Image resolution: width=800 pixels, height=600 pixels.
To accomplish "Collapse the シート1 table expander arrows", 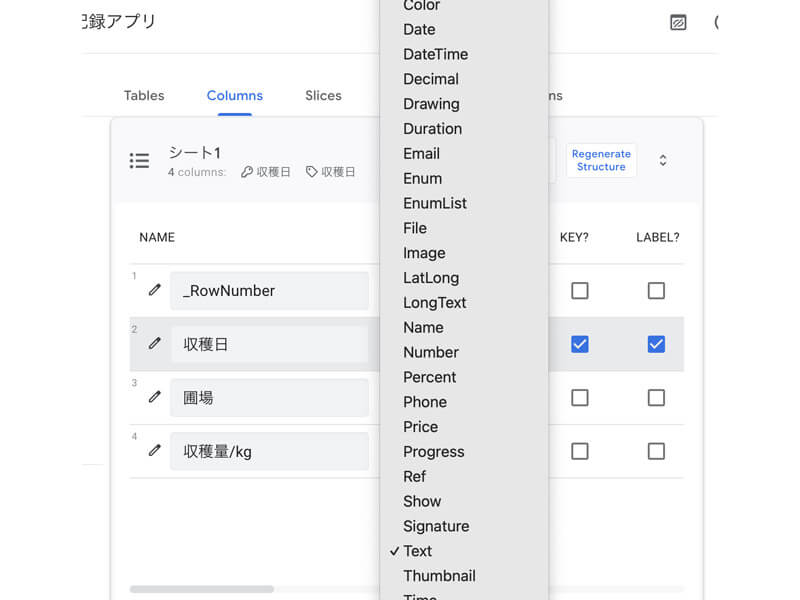I will (x=662, y=161).
